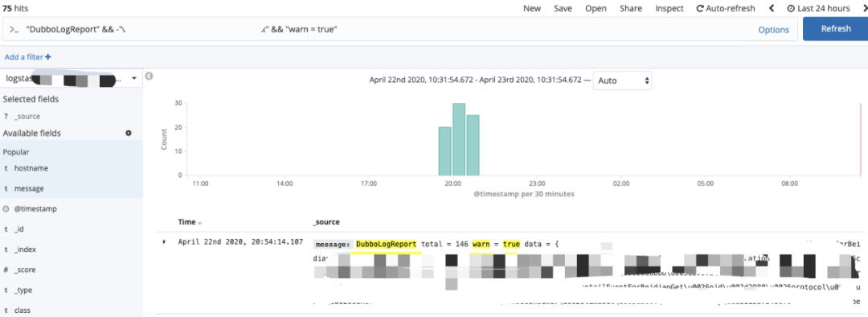
Task: Click the _source column header
Action: 326,222
